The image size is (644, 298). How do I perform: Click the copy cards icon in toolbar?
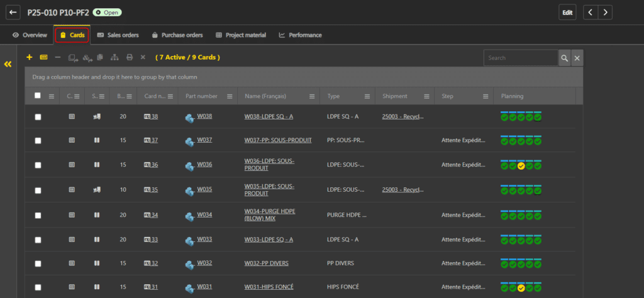click(100, 57)
